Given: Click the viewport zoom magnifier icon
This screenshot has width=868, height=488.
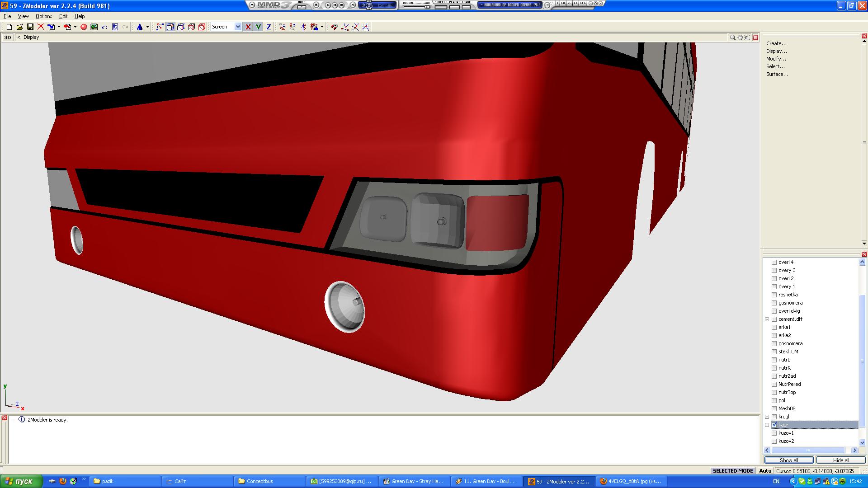Looking at the screenshot, I should [x=732, y=38].
